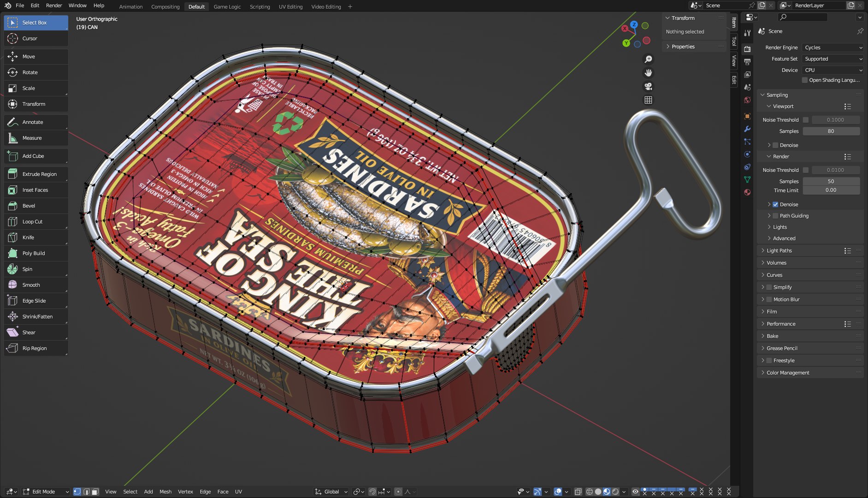Enable the Motion Blur checkbox
The height and width of the screenshot is (498, 868).
pos(769,300)
